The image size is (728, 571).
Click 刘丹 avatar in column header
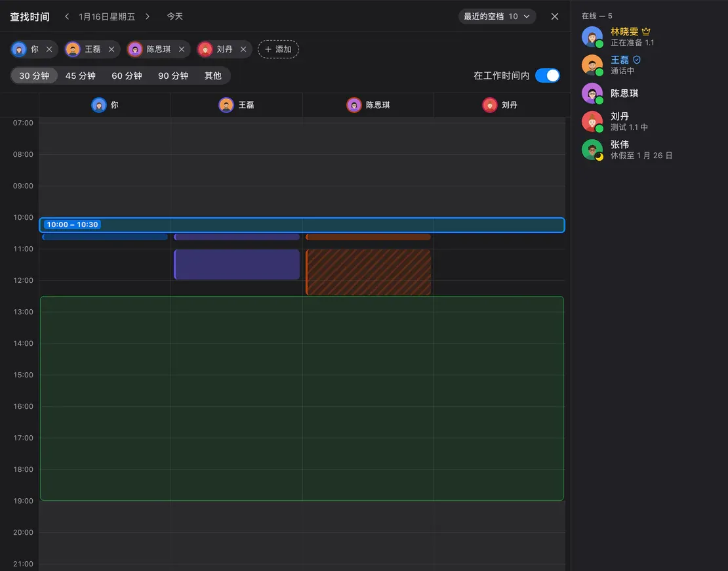(x=490, y=105)
